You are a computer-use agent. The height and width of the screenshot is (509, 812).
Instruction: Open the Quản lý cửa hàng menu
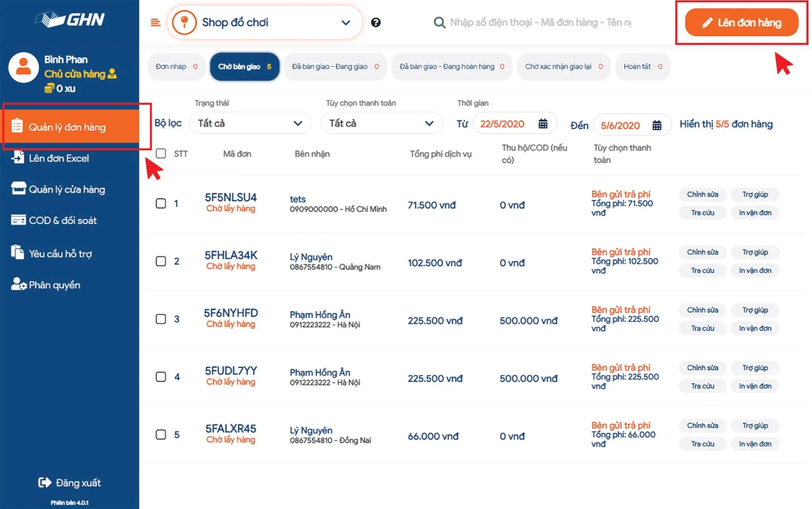click(67, 189)
